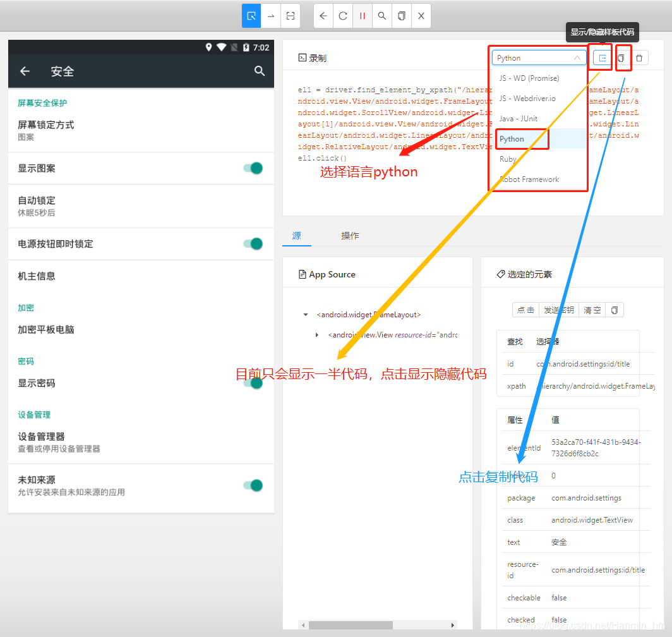Copy the recorded code
Viewport: 672px width, 637px height.
click(x=623, y=58)
